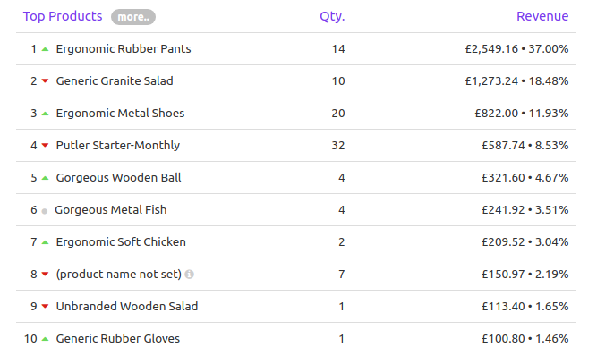
Task: Click the green arrow beside Gorgeous Wooden Ball
Action: point(46,178)
